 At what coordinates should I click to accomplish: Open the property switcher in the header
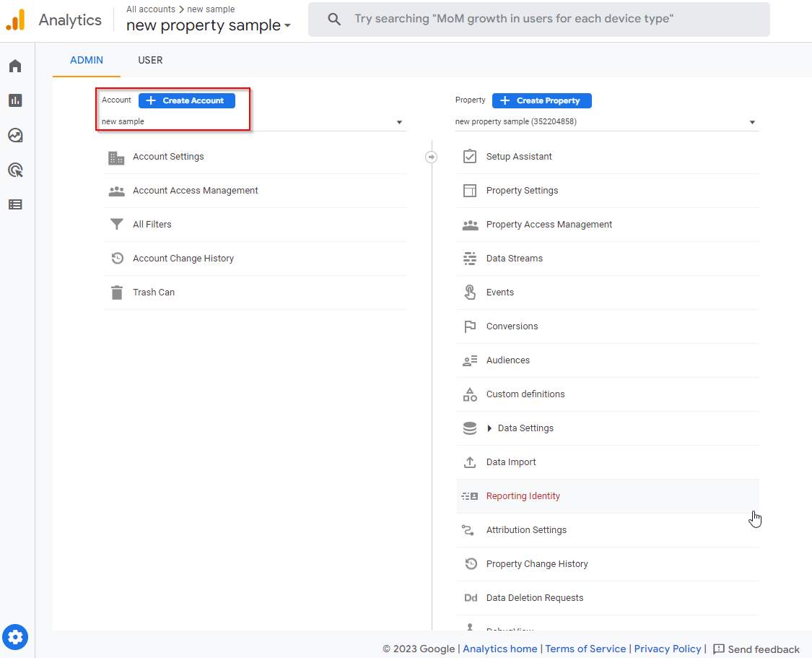[209, 25]
